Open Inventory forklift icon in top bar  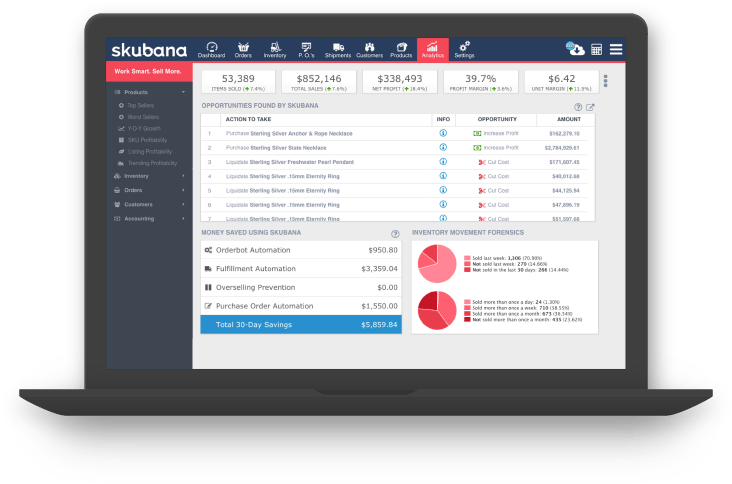tap(275, 49)
